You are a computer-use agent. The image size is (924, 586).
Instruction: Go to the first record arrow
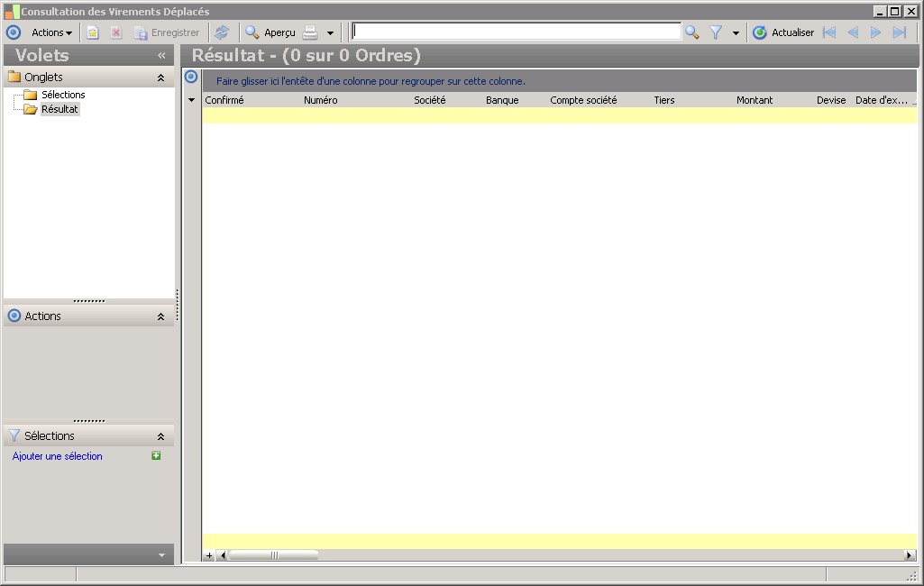click(x=829, y=33)
